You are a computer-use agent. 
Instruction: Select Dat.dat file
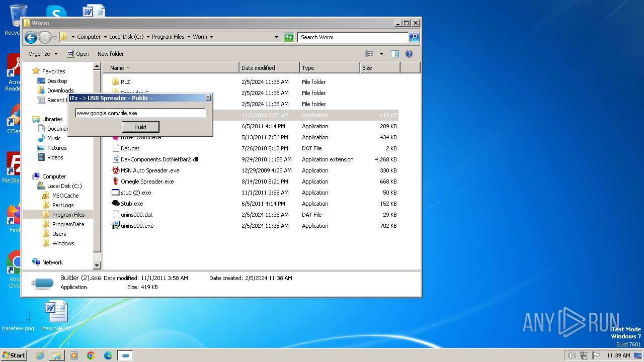pyautogui.click(x=130, y=148)
